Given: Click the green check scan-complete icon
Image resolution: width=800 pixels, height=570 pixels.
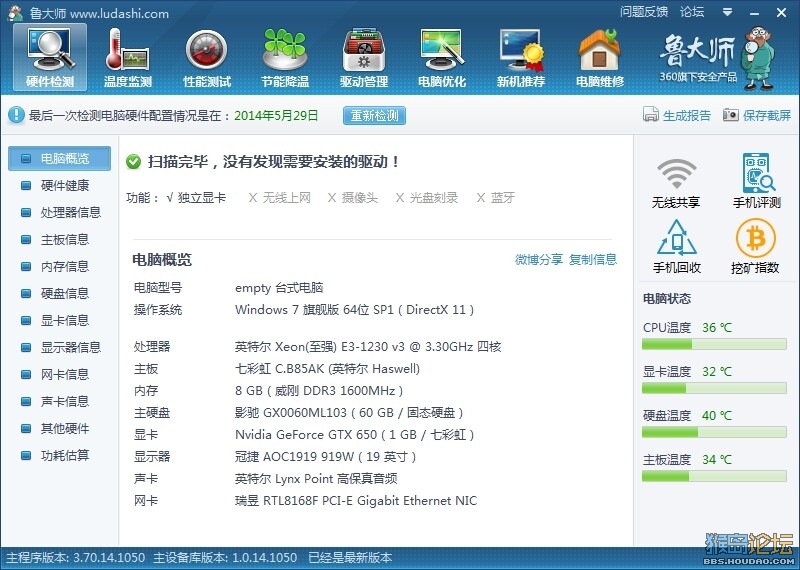Looking at the screenshot, I should coord(133,162).
